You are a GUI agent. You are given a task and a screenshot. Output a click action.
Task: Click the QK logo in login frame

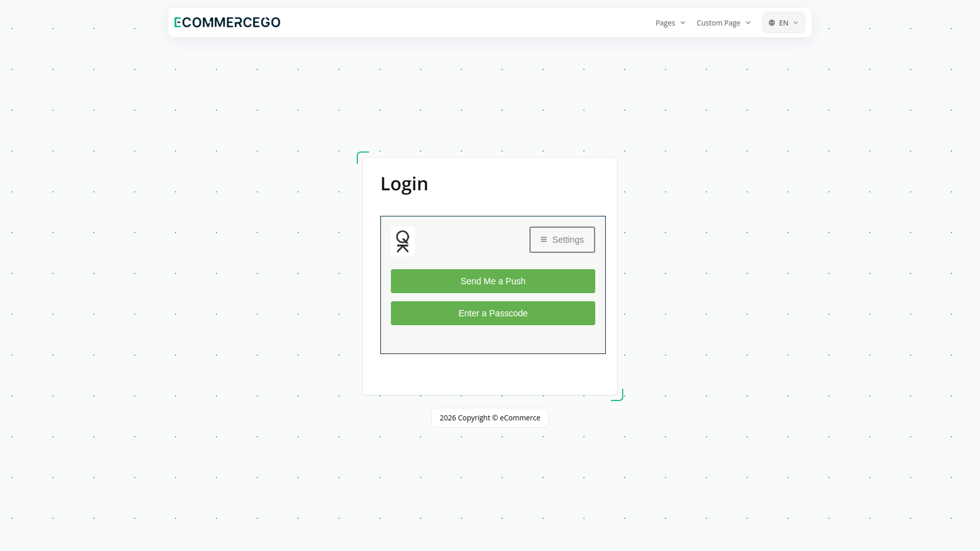pos(403,241)
